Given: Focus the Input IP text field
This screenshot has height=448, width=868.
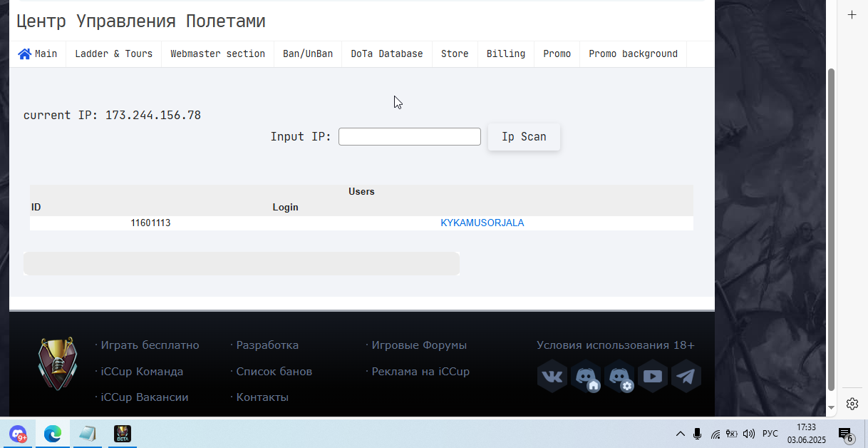Looking at the screenshot, I should [x=410, y=136].
